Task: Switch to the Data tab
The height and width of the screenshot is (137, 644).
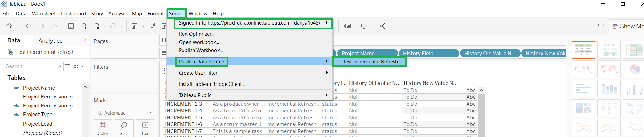Action: coord(14,40)
